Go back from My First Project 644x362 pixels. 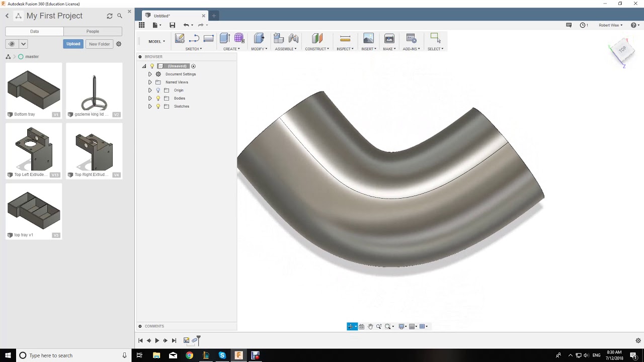click(7, 16)
